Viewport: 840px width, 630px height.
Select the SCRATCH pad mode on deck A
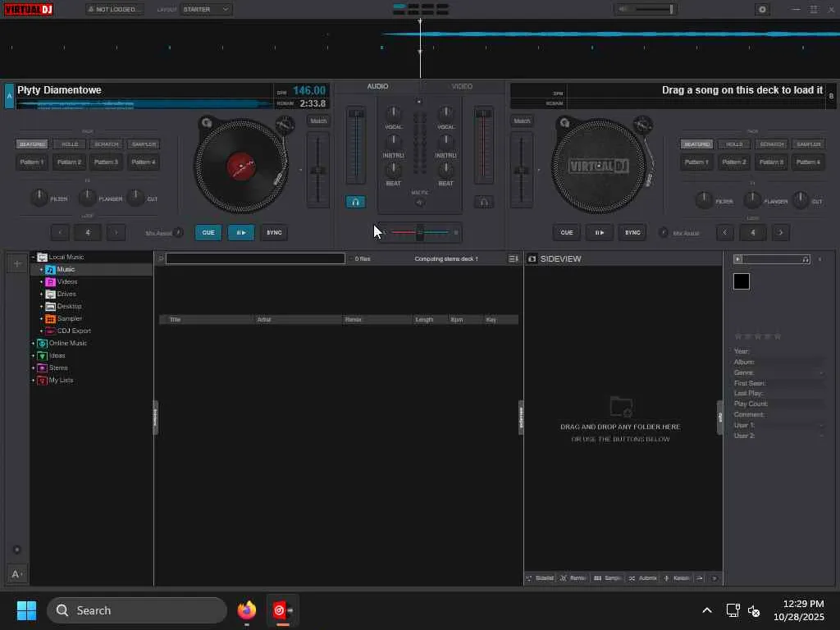click(107, 144)
